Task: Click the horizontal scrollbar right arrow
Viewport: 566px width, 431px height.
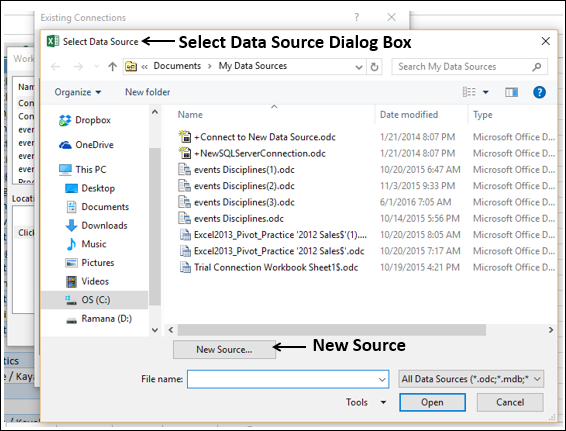Action: pos(551,330)
